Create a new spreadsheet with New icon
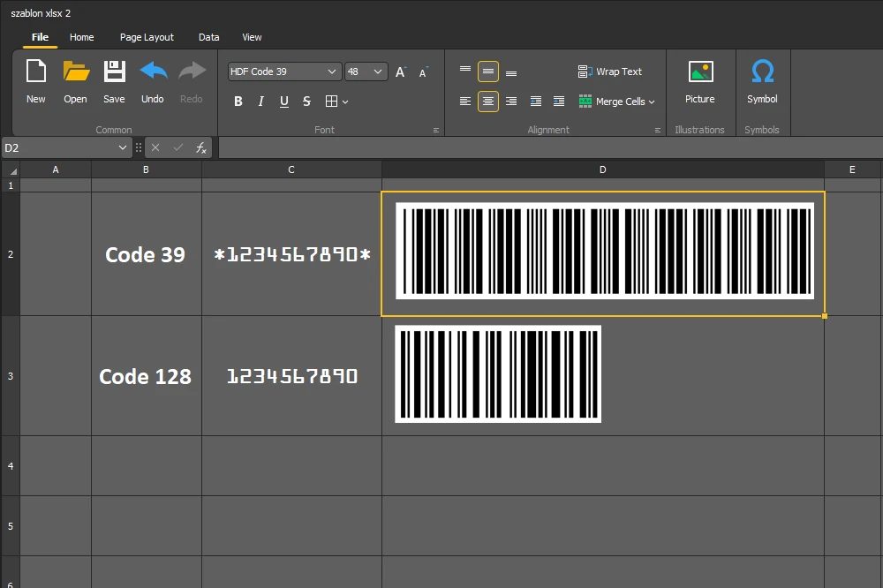The width and height of the screenshot is (883, 588). pyautogui.click(x=35, y=81)
